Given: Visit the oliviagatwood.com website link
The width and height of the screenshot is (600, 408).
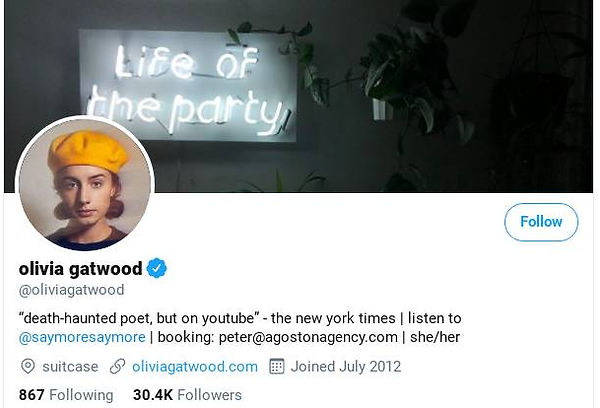Looking at the screenshot, I should (x=195, y=367).
